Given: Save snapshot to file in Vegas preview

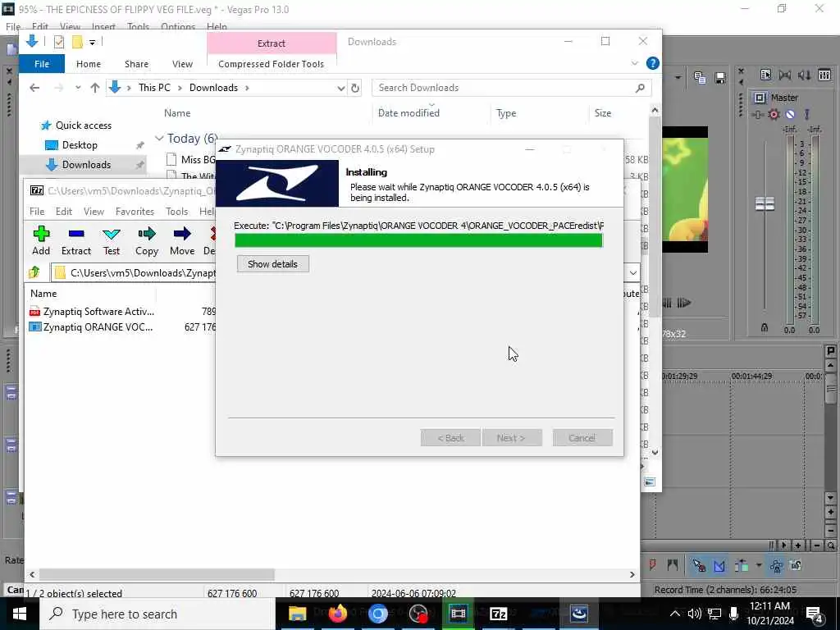Looking at the screenshot, I should click(720, 78).
